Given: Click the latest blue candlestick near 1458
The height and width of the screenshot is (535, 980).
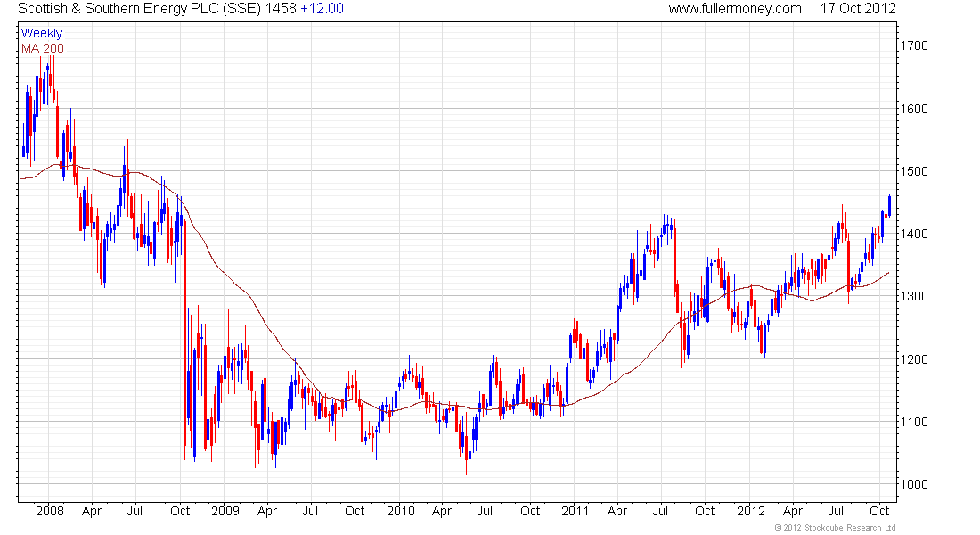Looking at the screenshot, I should click(x=889, y=206).
